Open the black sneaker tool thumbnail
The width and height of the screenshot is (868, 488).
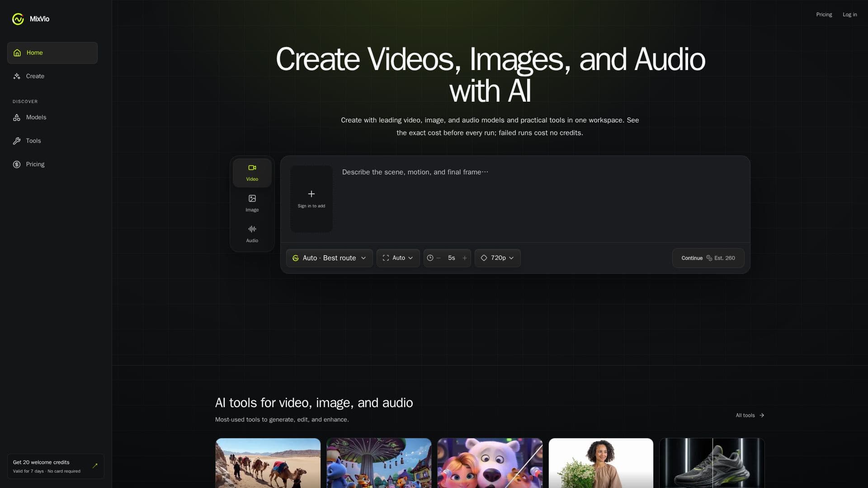click(x=712, y=463)
